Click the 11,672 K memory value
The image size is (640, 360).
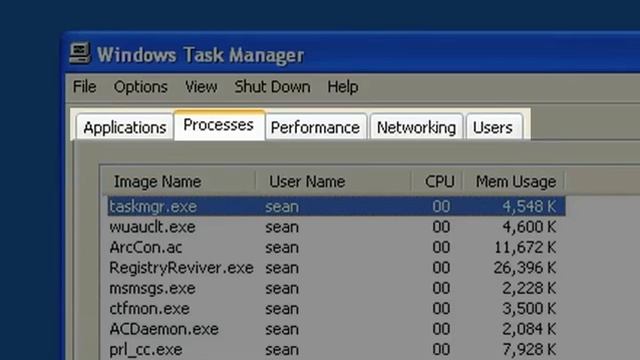click(525, 247)
